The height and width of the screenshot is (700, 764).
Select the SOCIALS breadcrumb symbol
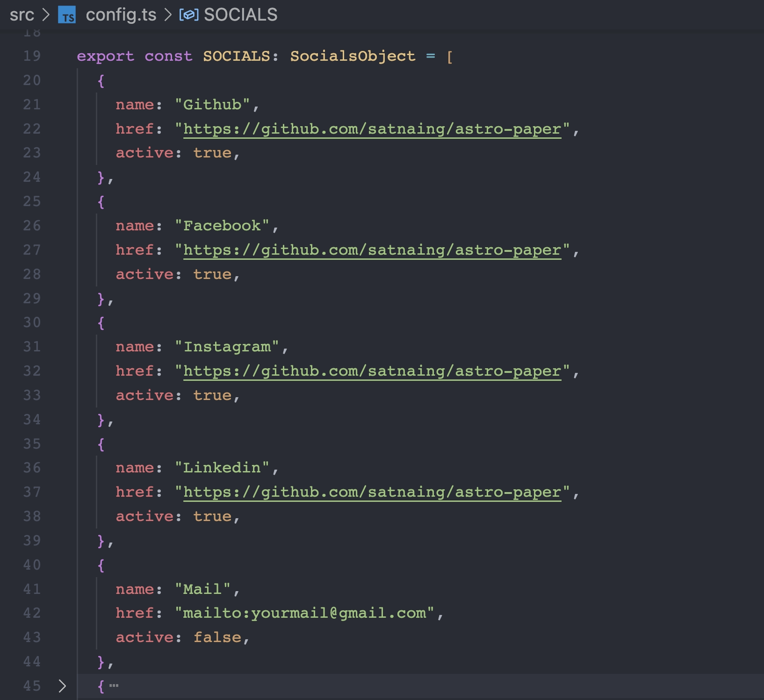click(241, 15)
